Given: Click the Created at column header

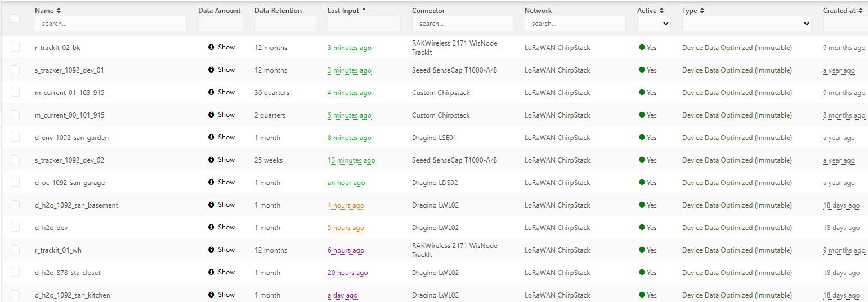Looking at the screenshot, I should point(839,11).
